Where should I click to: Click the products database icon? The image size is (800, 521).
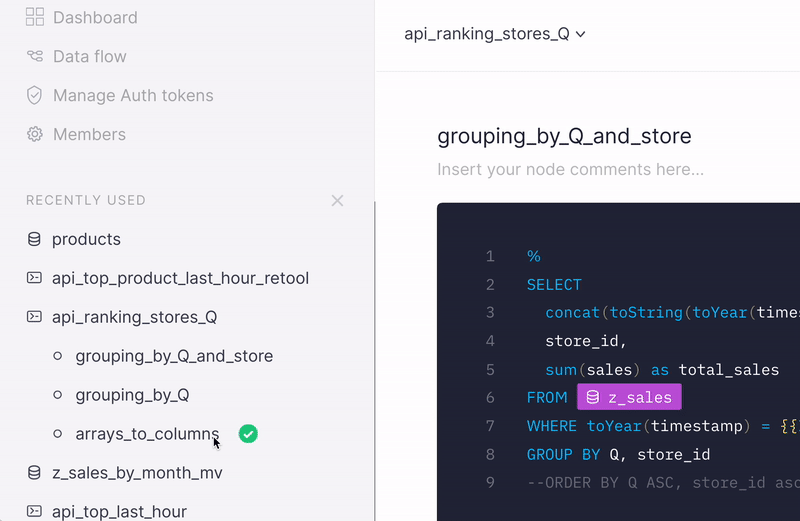pos(34,239)
